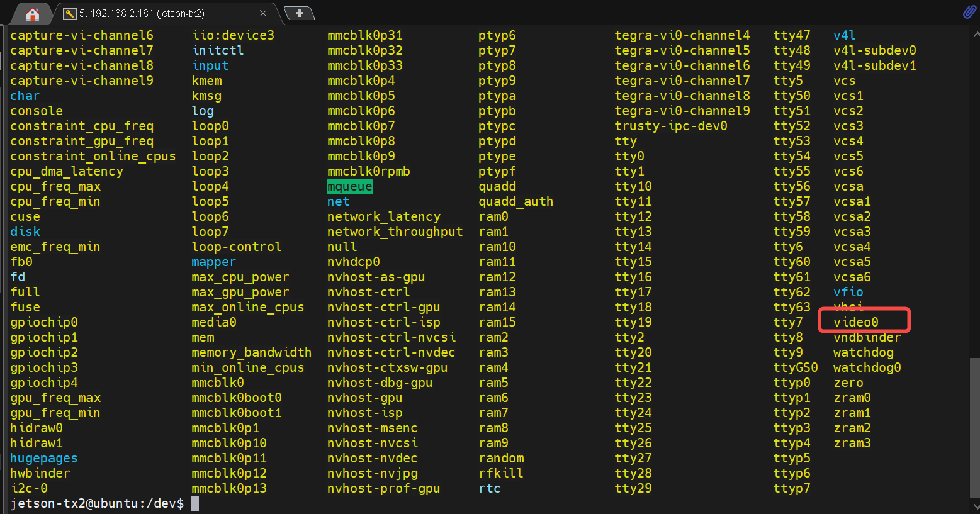980x514 pixels.
Task: Click the scrollbar down arrow
Action: (x=975, y=506)
